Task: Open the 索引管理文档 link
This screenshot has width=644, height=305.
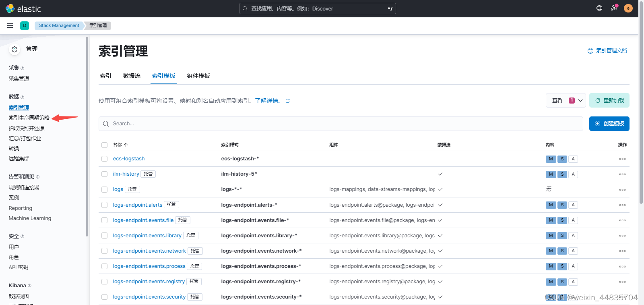Action: point(607,50)
